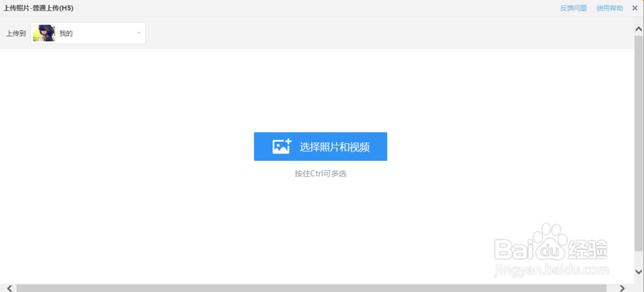Click the vertical scrollbar thumb

(639, 143)
